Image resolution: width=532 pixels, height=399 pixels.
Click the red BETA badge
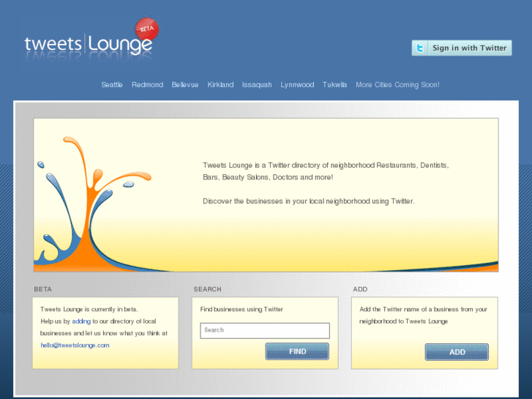pyautogui.click(x=147, y=29)
